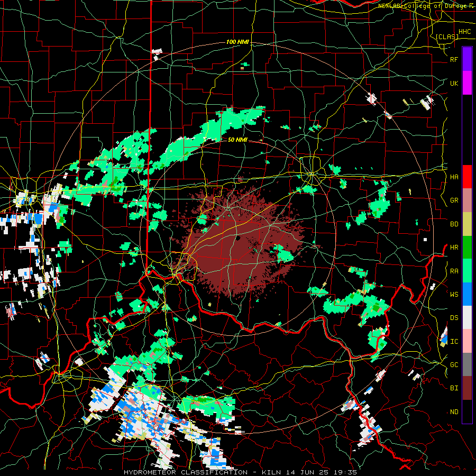Click the UK magenta legend color swatch

tap(467, 83)
